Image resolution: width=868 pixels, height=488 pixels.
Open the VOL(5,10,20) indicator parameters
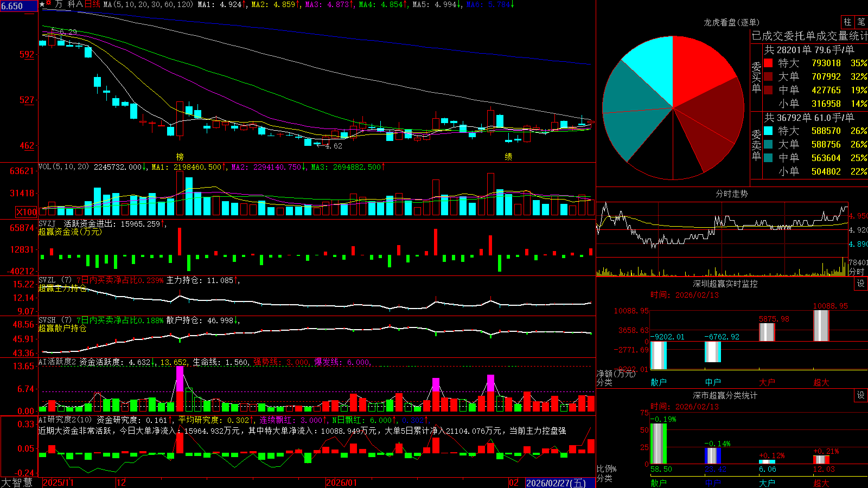[x=63, y=167]
